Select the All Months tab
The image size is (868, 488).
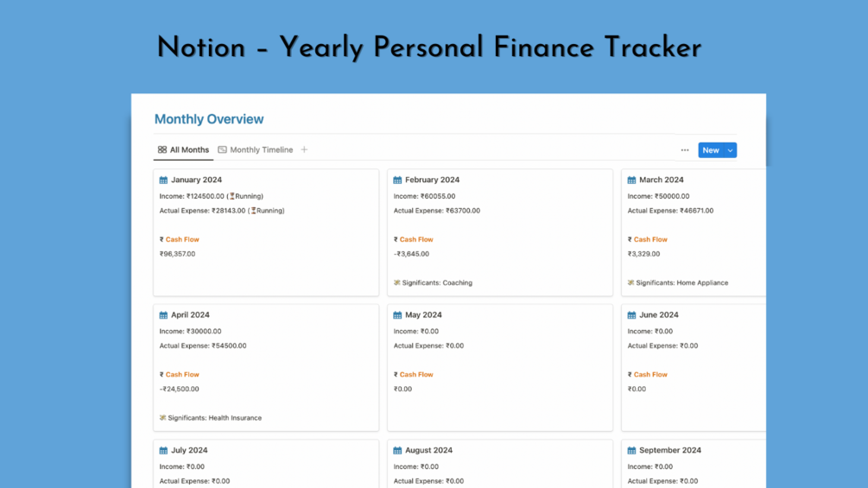(189, 150)
